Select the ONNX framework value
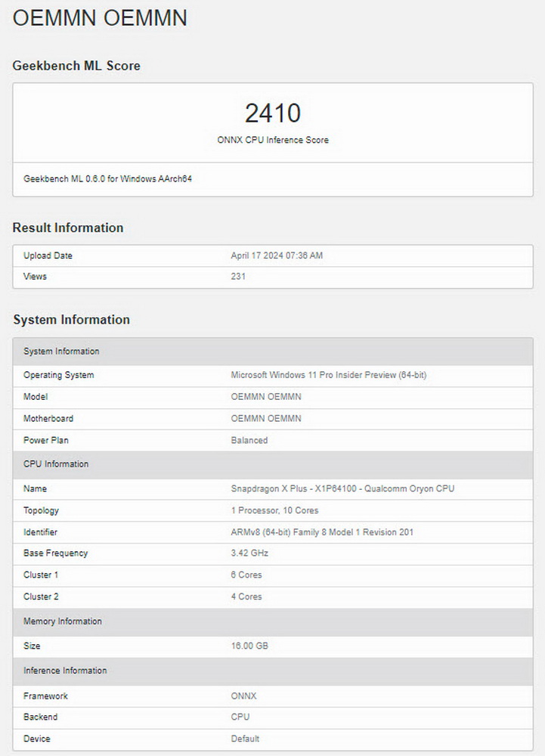This screenshot has width=545, height=756. (x=244, y=696)
